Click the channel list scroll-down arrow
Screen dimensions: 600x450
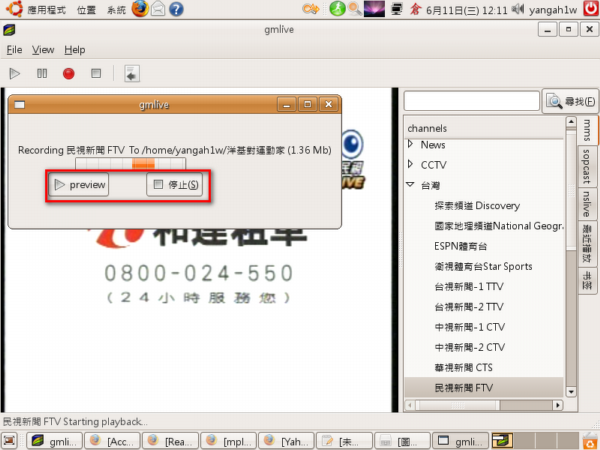tap(571, 391)
